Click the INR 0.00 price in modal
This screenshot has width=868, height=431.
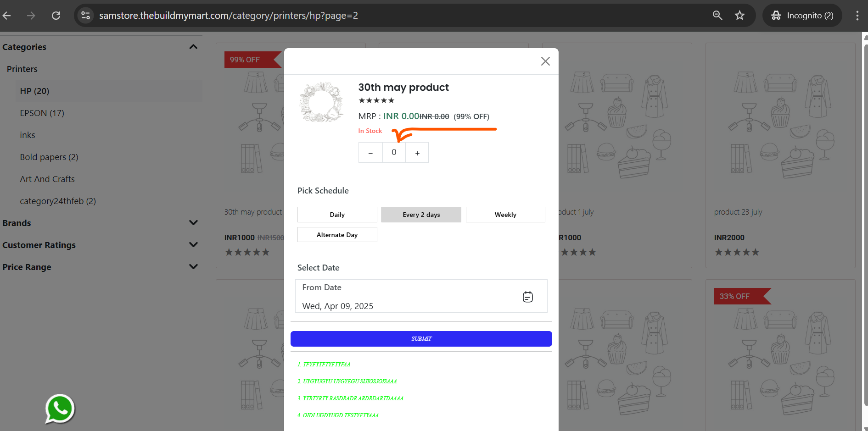(401, 116)
